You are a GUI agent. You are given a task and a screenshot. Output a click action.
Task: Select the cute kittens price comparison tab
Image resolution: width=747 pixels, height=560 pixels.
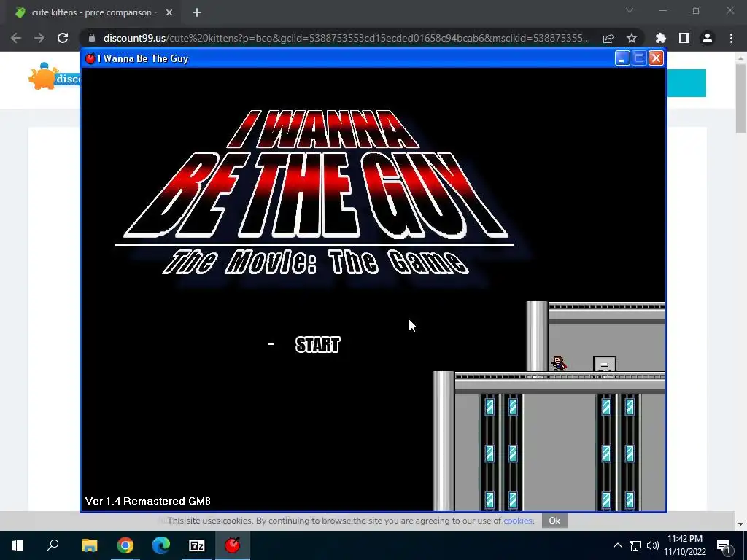94,12
